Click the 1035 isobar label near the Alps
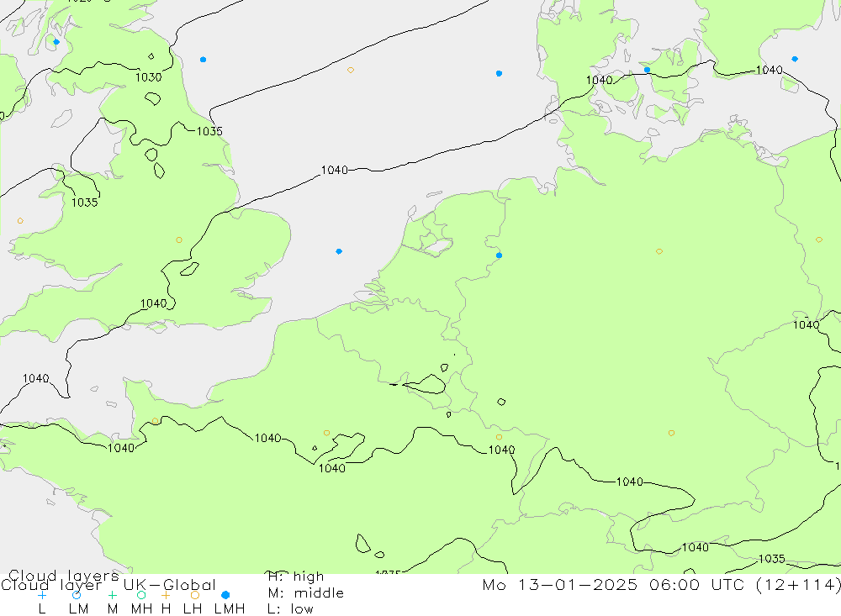This screenshot has height=616, width=841. [x=772, y=559]
